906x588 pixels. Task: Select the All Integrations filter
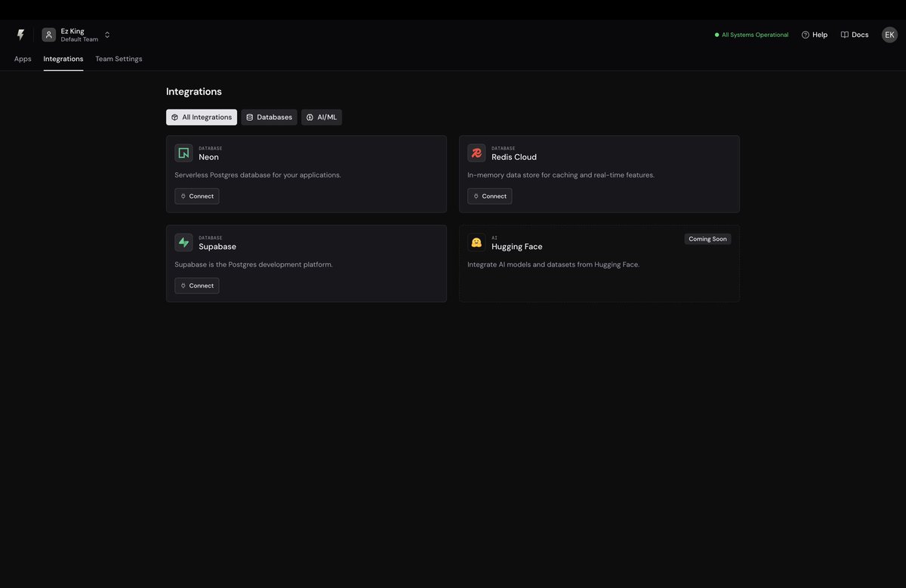[202, 117]
